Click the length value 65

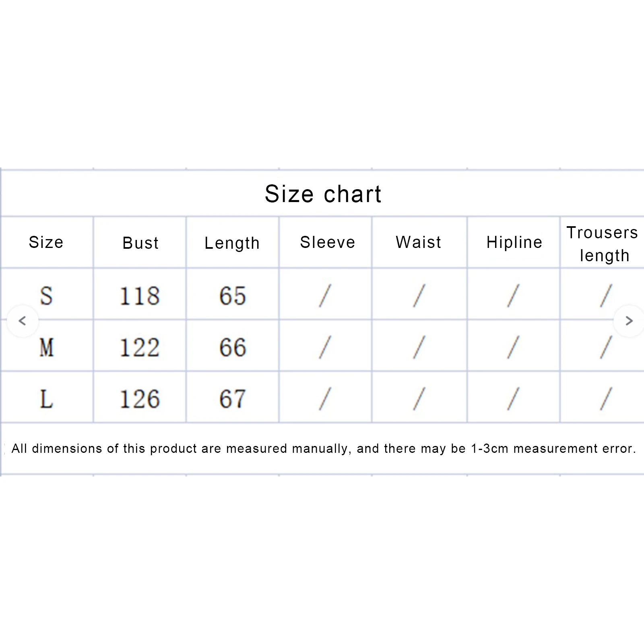point(233,296)
